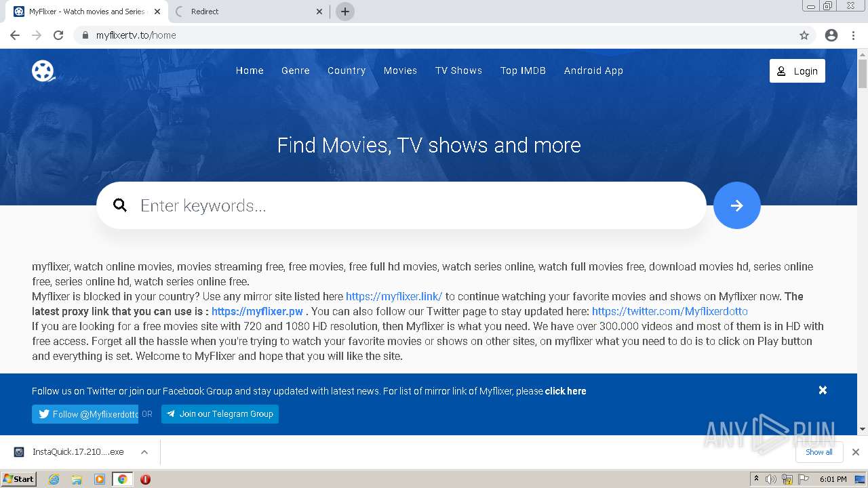Open the Chrome three-dot menu
This screenshot has height=488, width=868.
pyautogui.click(x=853, y=35)
